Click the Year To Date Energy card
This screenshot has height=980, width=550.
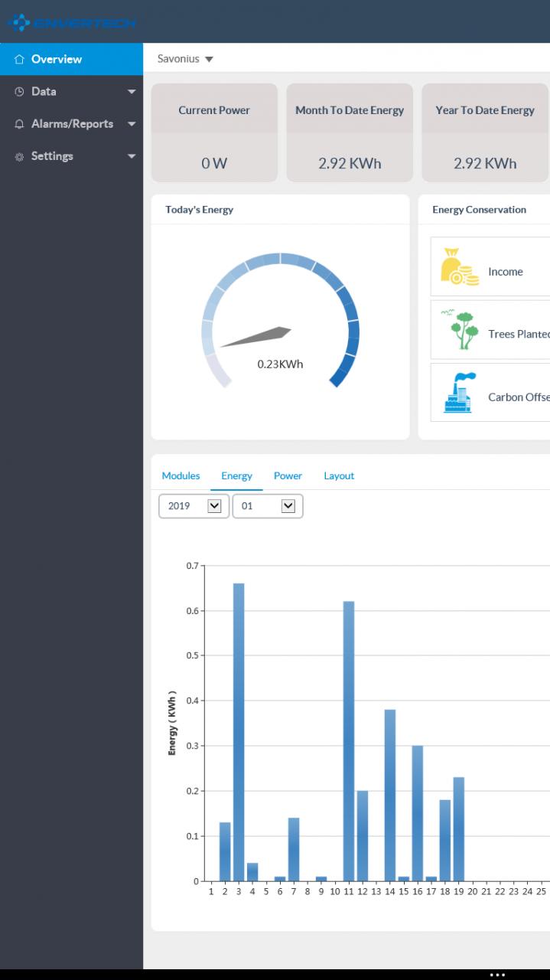(x=485, y=132)
